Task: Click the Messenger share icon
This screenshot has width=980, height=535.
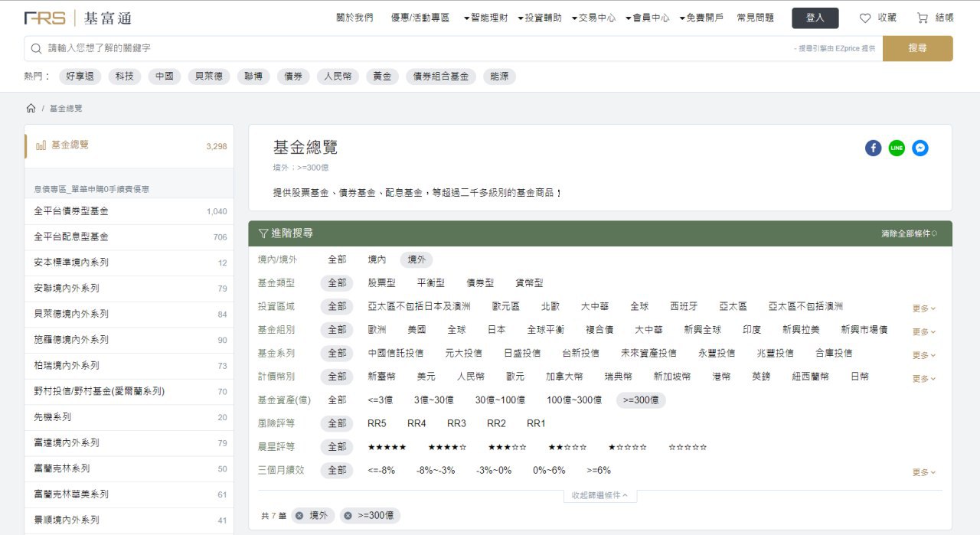Action: pyautogui.click(x=920, y=148)
